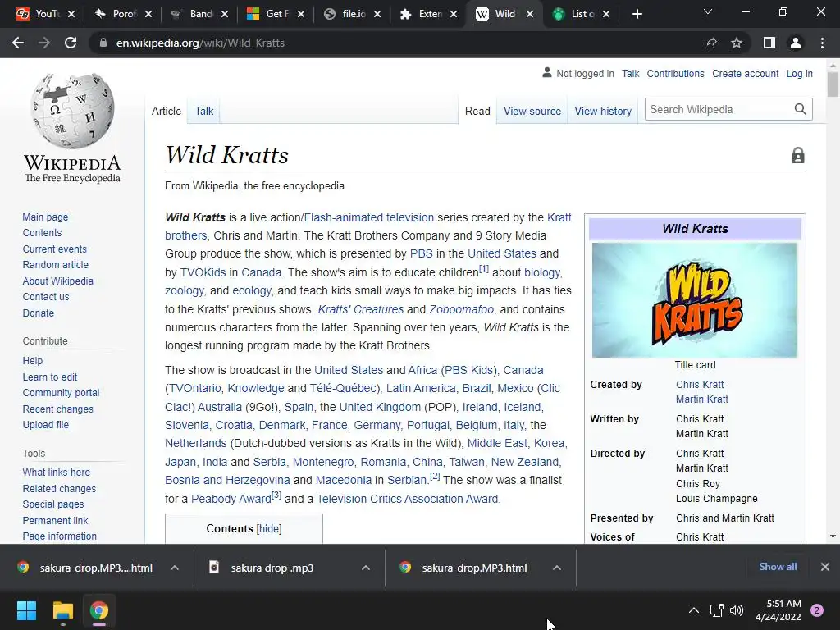Open the Donate sidebar link
This screenshot has height=630, width=840.
point(38,313)
